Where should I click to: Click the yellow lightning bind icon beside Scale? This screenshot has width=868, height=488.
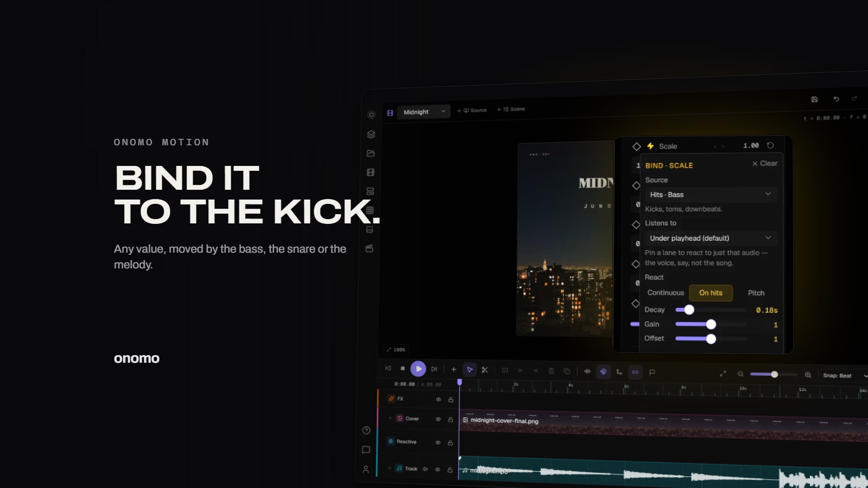point(650,146)
